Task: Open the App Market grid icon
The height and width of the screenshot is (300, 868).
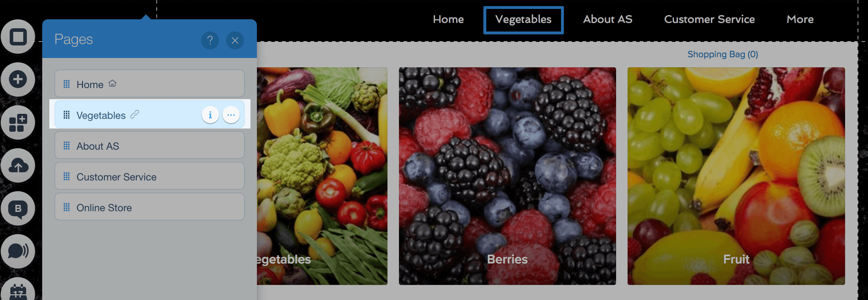Action: click(x=18, y=122)
